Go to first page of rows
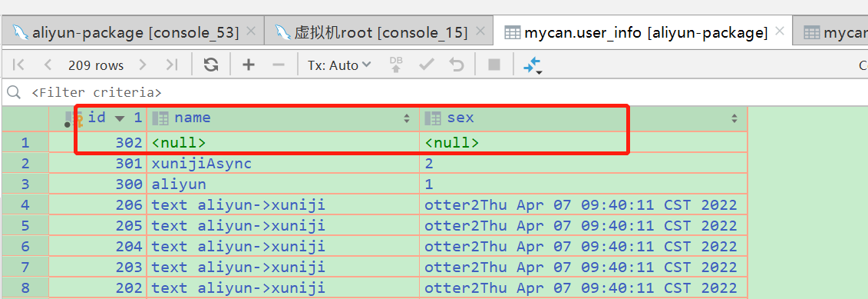 tap(18, 65)
